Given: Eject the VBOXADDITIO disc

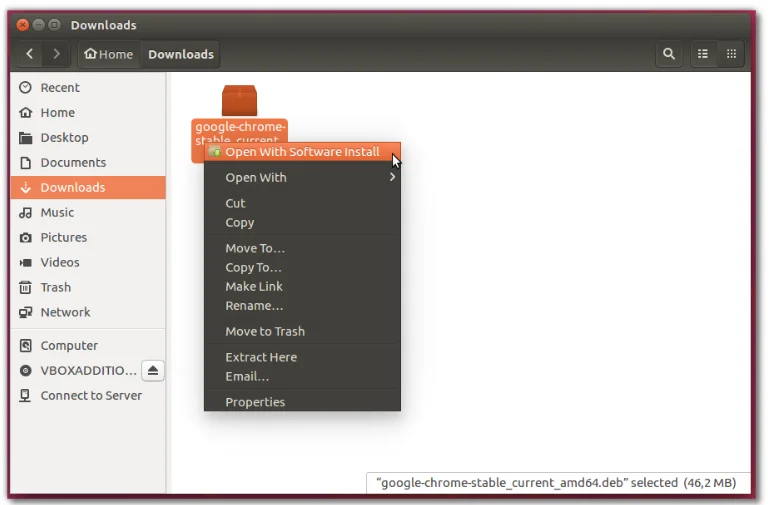Looking at the screenshot, I should click(x=153, y=371).
